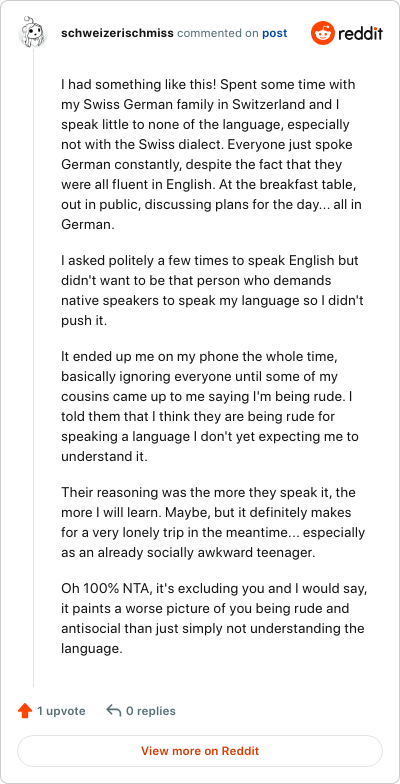The width and height of the screenshot is (400, 784).
Task: Select paragraph starting 'Their reasoning was'
Action: click(x=213, y=524)
